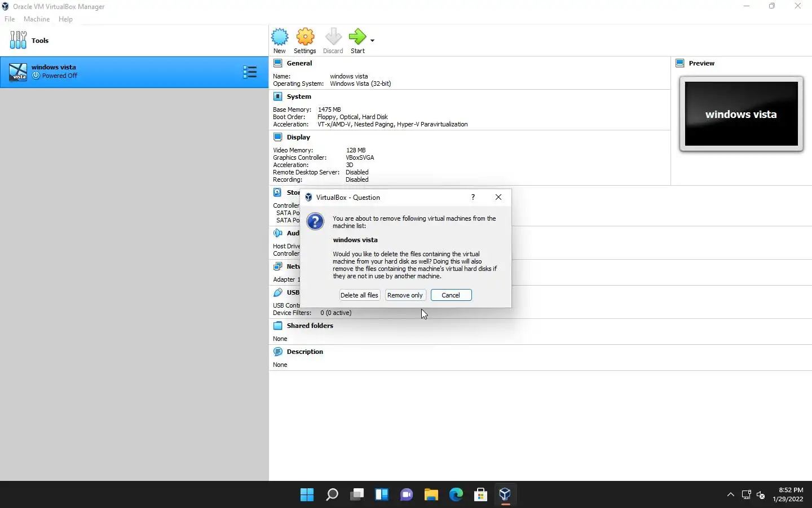This screenshot has height=508, width=812.
Task: Click the Description section icon
Action: pos(277,352)
